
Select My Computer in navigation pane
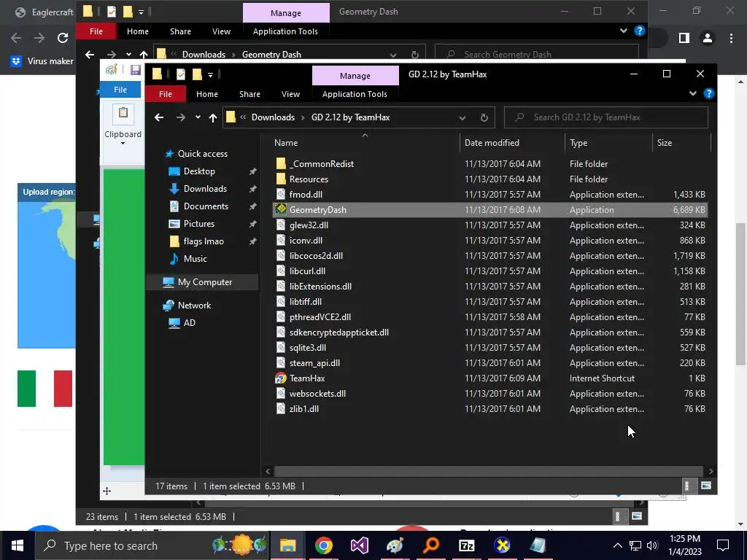tap(205, 282)
